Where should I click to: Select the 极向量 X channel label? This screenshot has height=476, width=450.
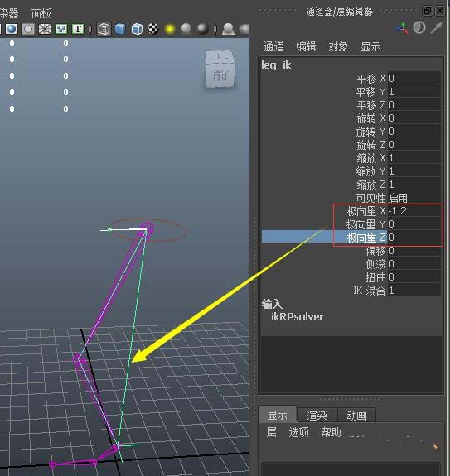[x=366, y=211]
